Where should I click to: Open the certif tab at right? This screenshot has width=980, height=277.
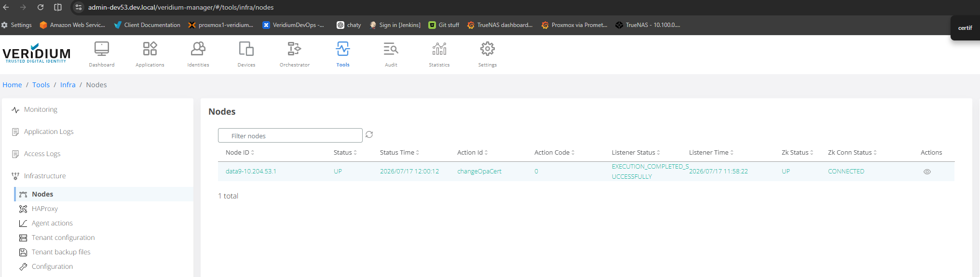click(965, 28)
